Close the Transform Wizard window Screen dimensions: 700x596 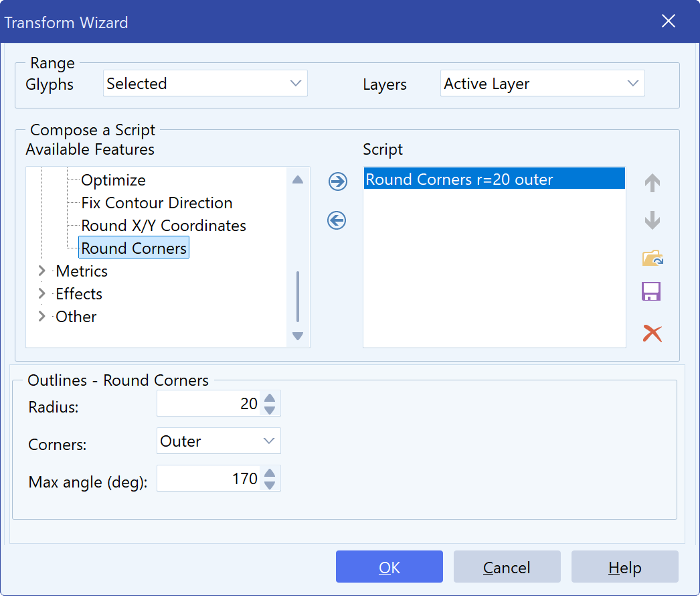669,21
